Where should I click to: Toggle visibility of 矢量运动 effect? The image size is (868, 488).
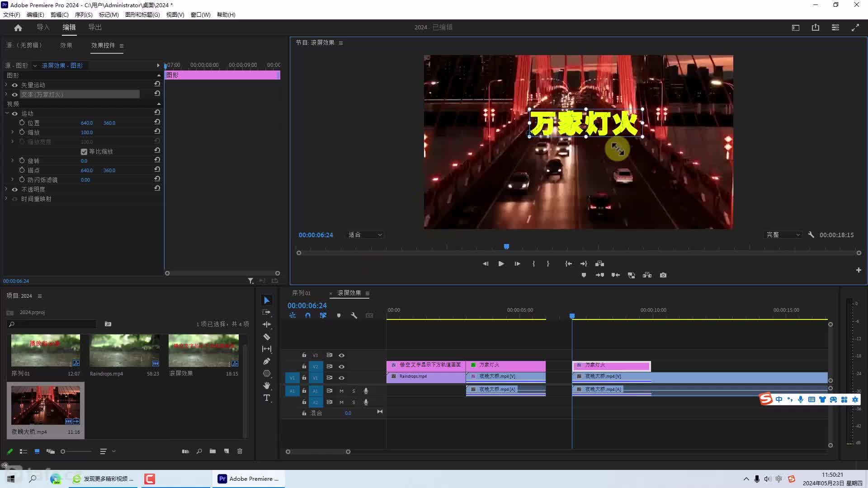click(x=15, y=85)
